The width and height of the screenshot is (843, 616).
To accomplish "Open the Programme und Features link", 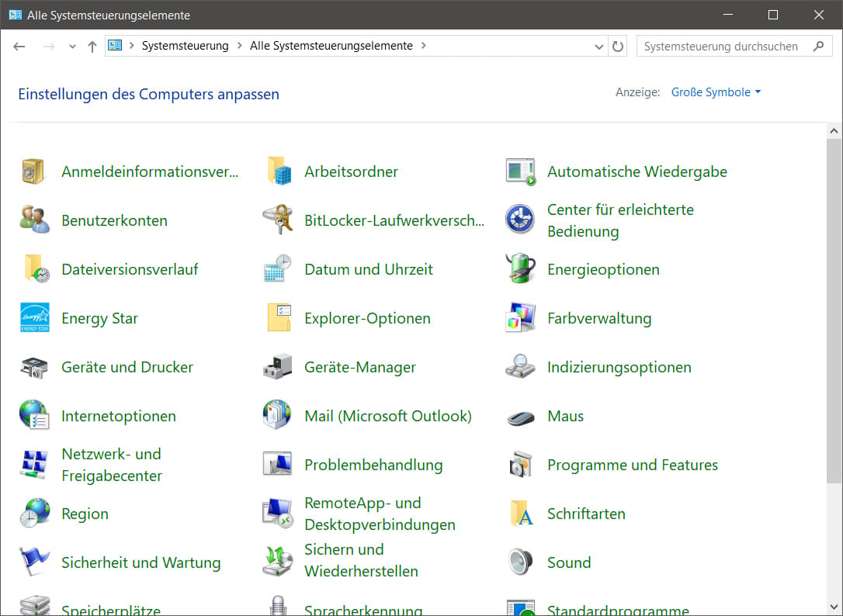I will [632, 465].
